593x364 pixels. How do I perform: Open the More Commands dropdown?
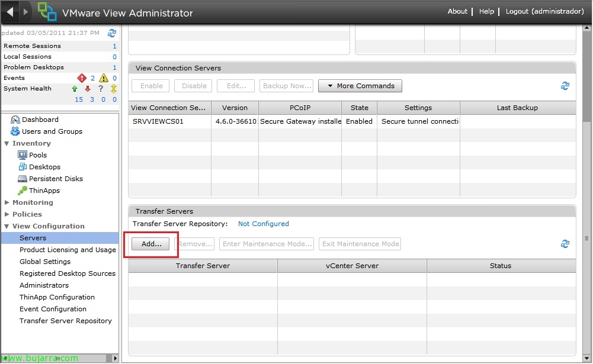click(360, 86)
